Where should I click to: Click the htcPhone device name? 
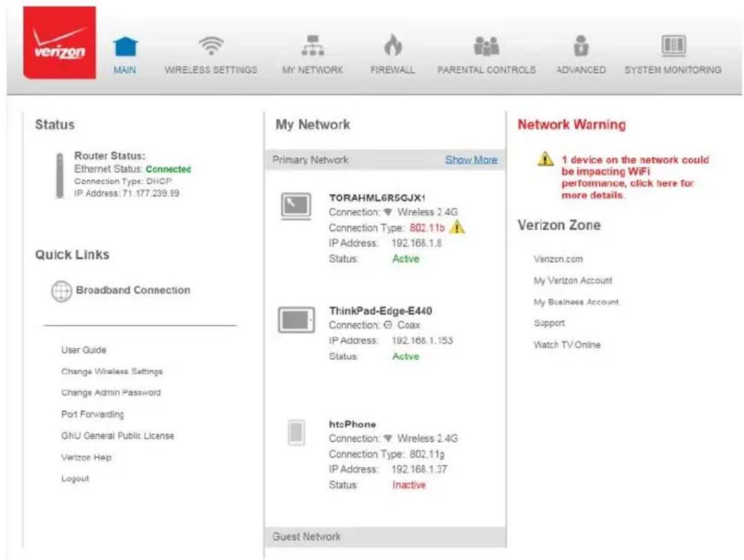(x=352, y=424)
